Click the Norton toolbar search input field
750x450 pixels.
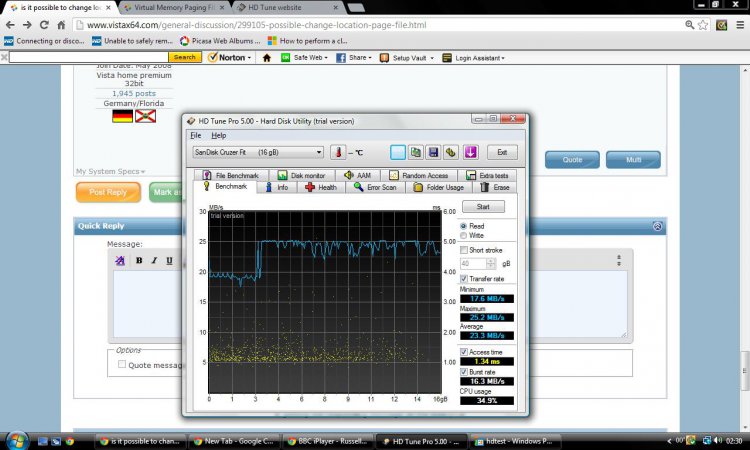point(88,57)
